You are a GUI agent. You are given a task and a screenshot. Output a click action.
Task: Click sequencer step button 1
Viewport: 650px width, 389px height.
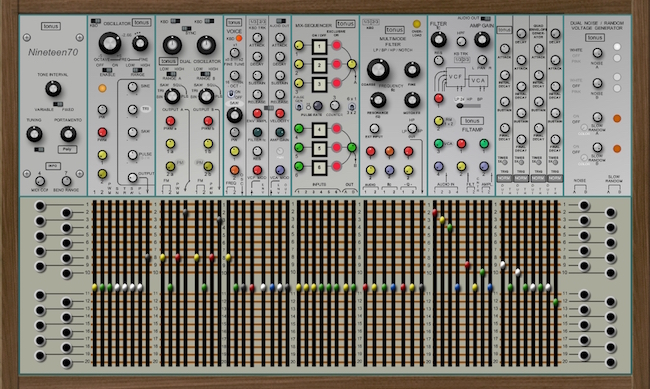[x=319, y=46]
